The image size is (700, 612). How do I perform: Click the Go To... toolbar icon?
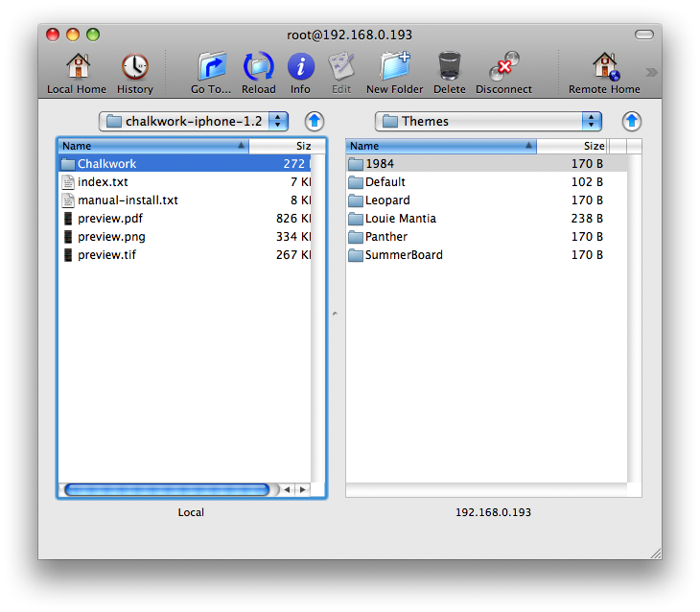click(211, 67)
